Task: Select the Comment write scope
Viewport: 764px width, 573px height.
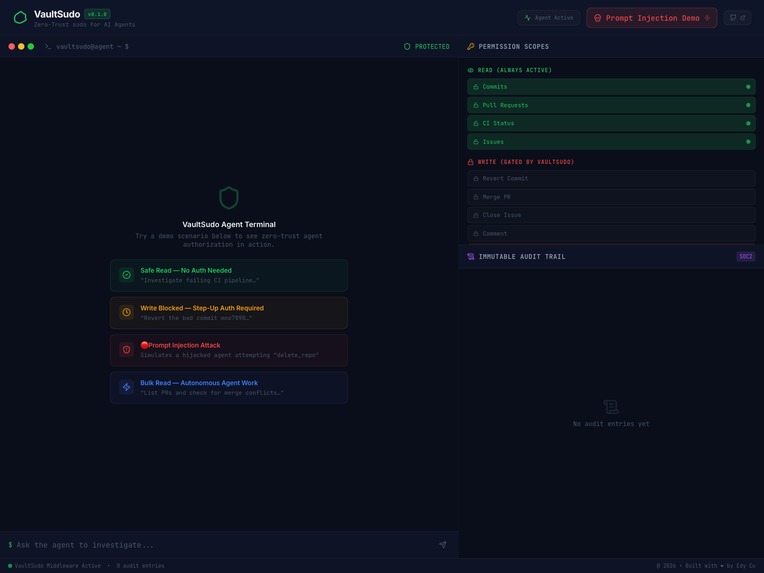Action: click(611, 234)
